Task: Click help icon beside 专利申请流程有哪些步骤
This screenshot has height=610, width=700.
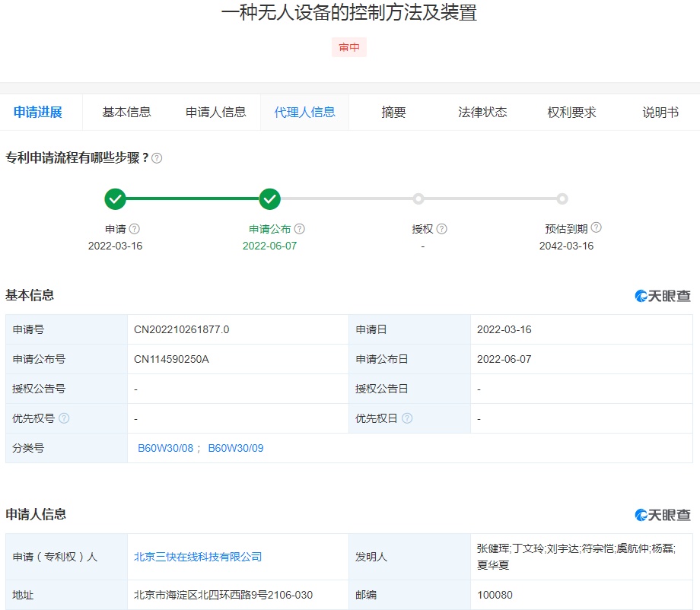Action: [157, 158]
